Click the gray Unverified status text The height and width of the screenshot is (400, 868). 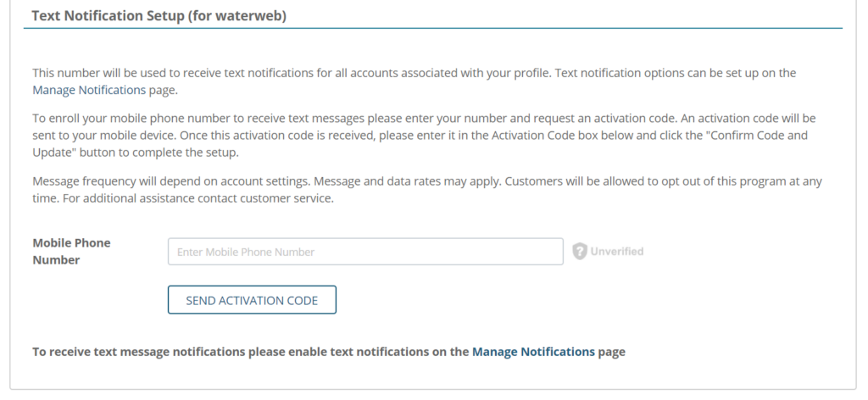click(x=617, y=252)
